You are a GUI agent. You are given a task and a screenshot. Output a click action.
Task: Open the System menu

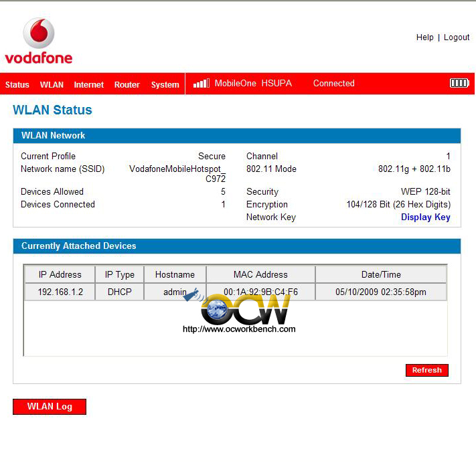click(x=165, y=84)
